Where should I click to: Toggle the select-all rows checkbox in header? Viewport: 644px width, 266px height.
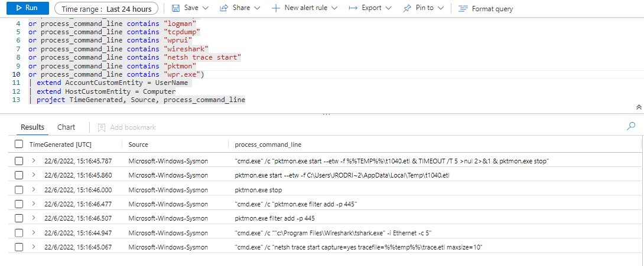point(19,145)
